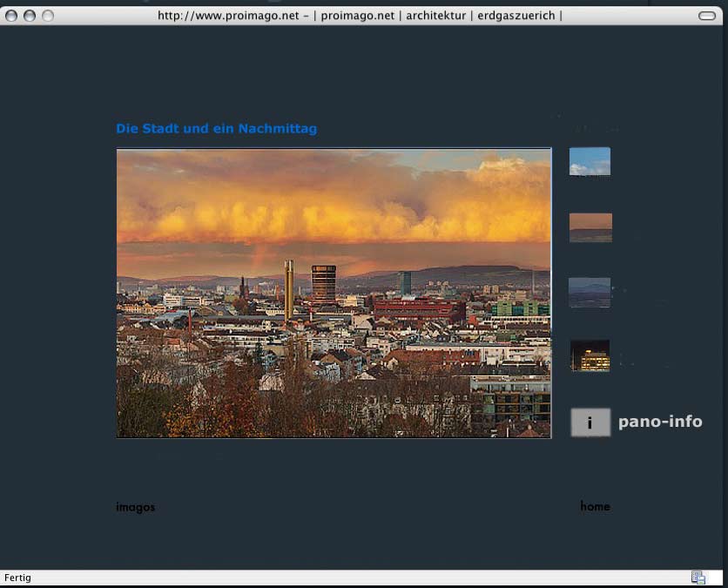Click the round dark tower in the panorama
The image size is (728, 588).
pos(323,283)
